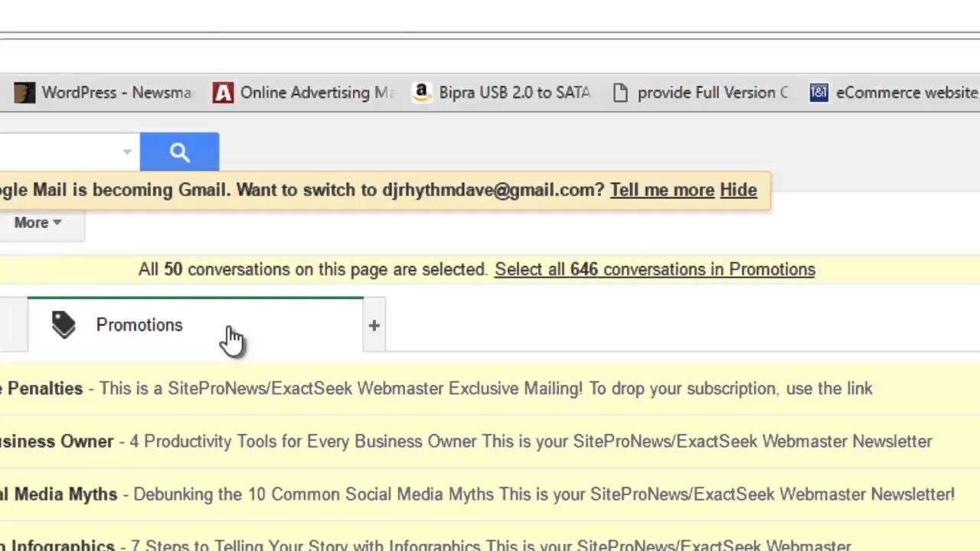Open the WordPress - Newsma bookmark

point(117,93)
